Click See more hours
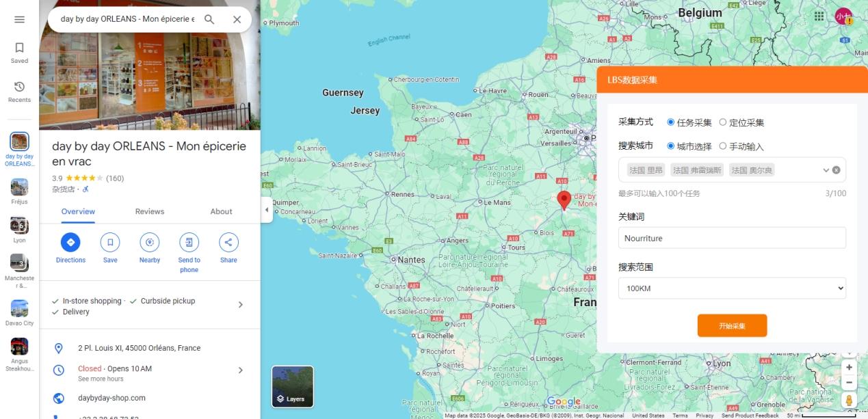Screen dimensions: 868x419 tap(101, 379)
